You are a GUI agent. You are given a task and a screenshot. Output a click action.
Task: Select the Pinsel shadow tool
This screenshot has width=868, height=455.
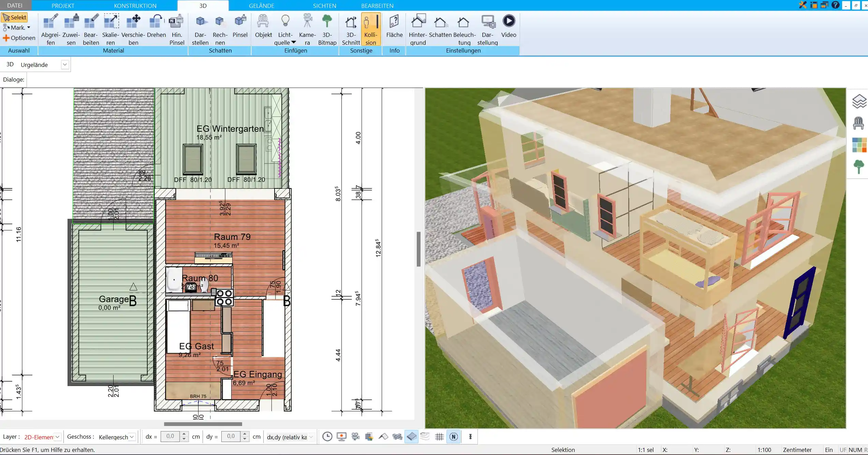[x=240, y=26]
